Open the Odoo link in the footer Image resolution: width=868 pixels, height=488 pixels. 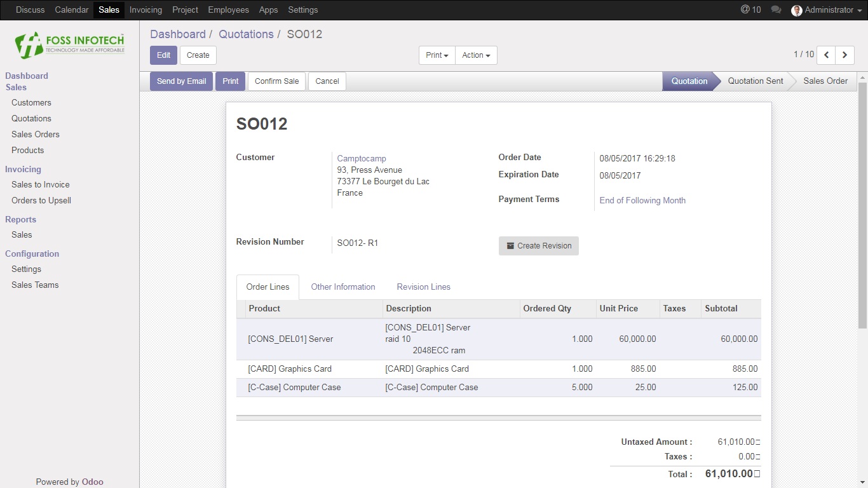click(92, 482)
